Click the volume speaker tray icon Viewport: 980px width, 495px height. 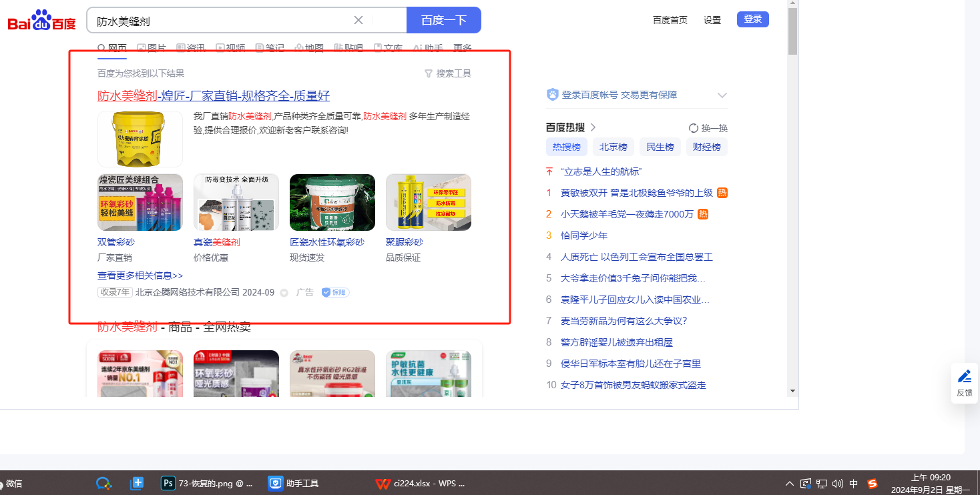click(x=838, y=484)
